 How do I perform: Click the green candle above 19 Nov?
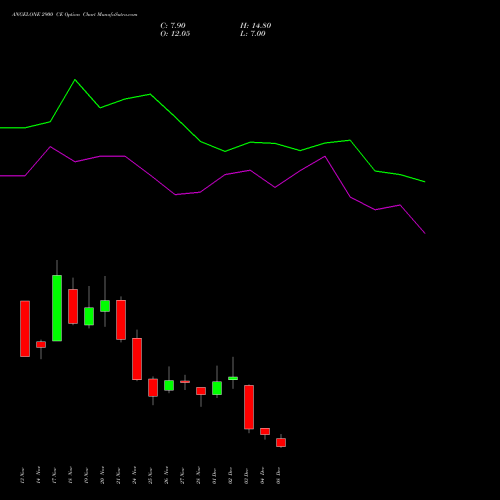tap(89, 316)
